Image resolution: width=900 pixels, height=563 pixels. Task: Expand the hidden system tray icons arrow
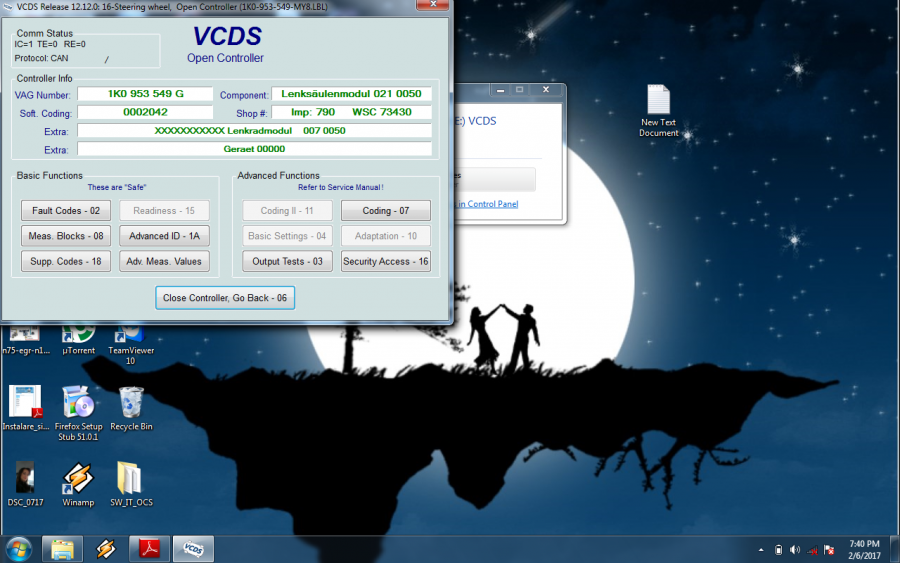pyautogui.click(x=761, y=549)
